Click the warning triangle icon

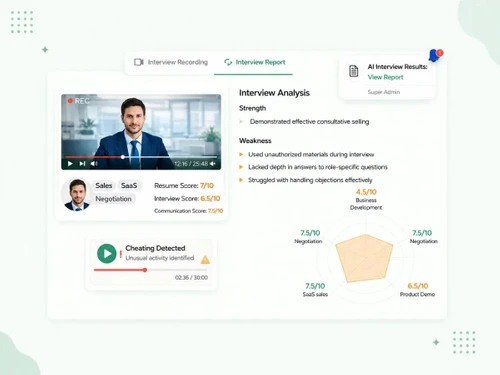click(205, 260)
